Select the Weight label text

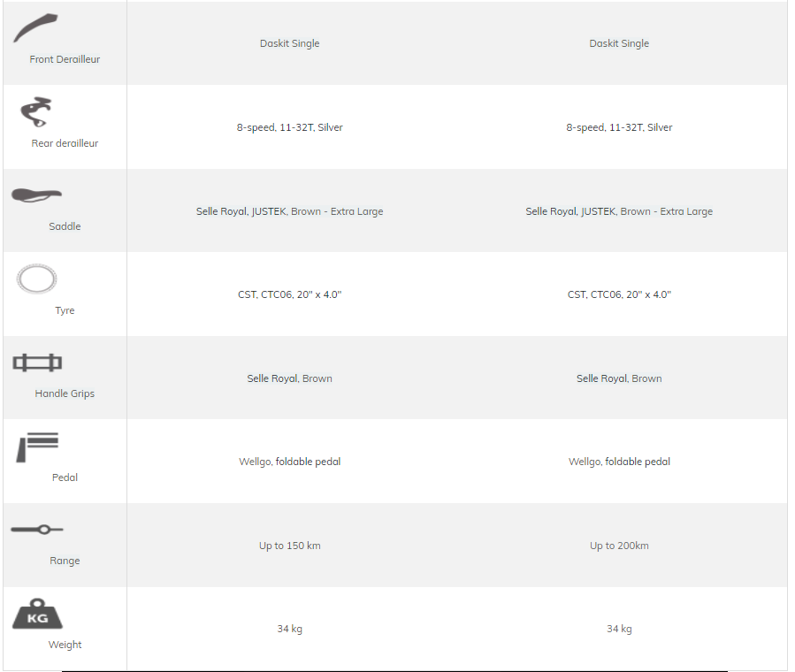point(65,645)
